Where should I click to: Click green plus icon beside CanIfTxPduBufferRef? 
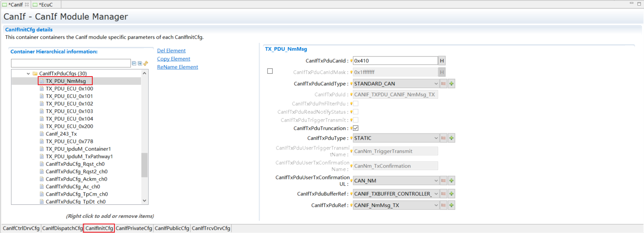pyautogui.click(x=451, y=194)
